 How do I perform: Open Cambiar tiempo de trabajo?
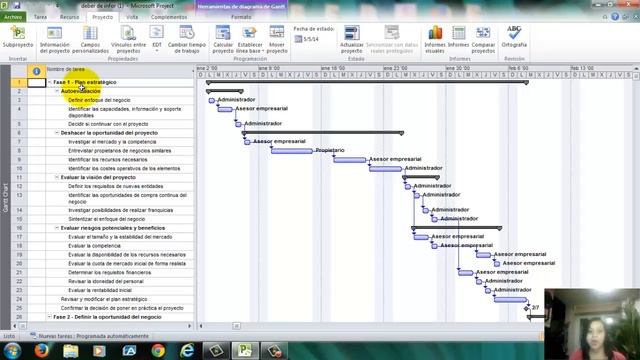coord(187,40)
